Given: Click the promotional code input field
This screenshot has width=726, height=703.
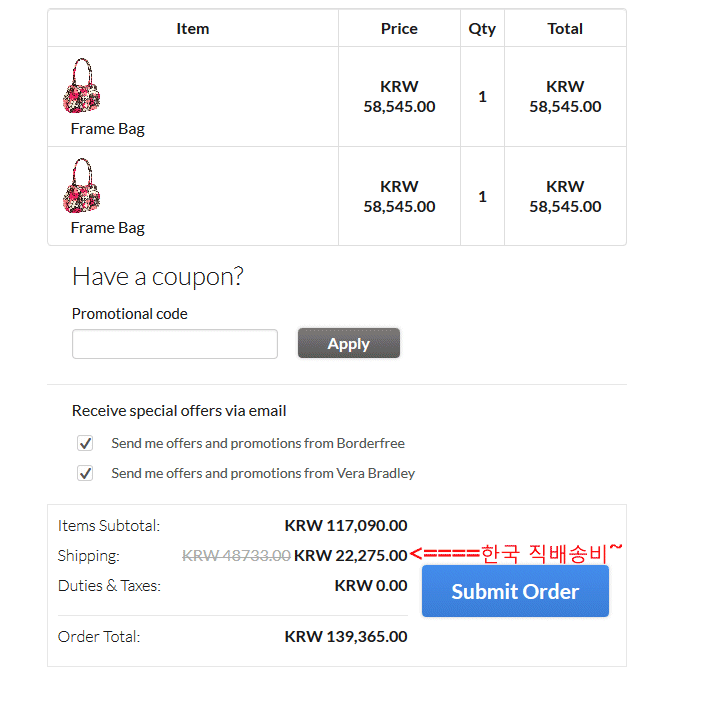Looking at the screenshot, I should (175, 344).
